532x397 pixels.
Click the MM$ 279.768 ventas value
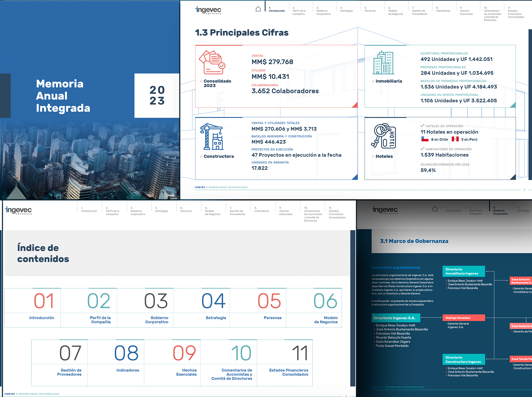click(x=272, y=62)
